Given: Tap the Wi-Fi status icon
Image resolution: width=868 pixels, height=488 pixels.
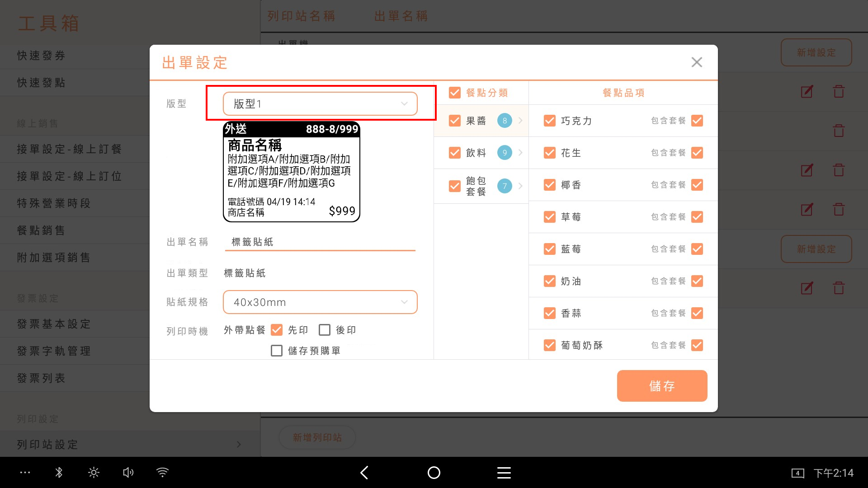Looking at the screenshot, I should tap(162, 473).
